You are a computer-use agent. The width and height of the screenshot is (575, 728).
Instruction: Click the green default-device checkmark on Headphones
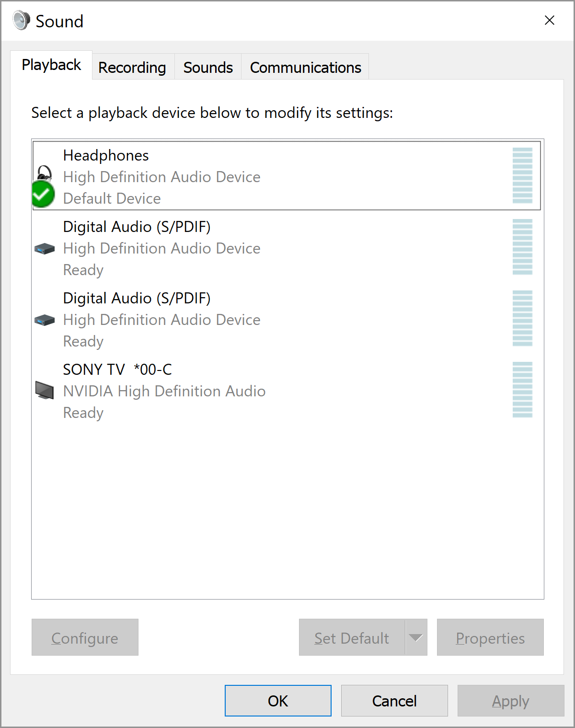(x=42, y=194)
